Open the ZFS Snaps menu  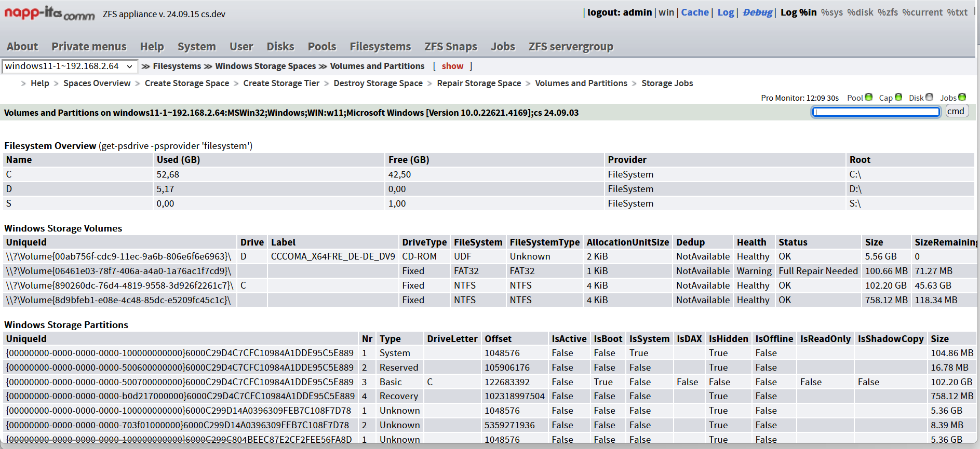(x=450, y=47)
